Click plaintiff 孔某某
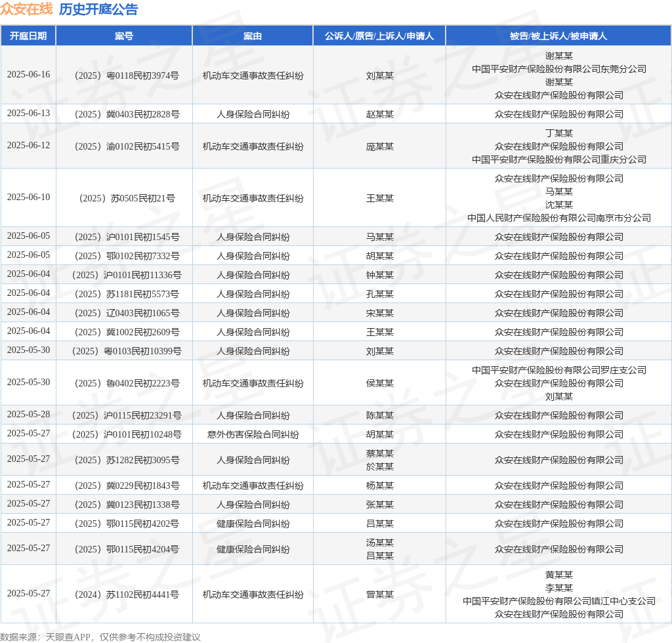The image size is (672, 643). click(380, 295)
